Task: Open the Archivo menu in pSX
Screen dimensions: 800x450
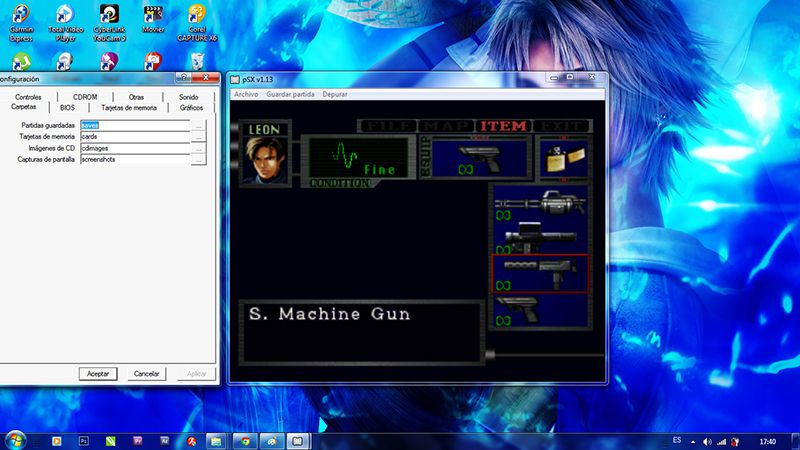Action: point(246,94)
